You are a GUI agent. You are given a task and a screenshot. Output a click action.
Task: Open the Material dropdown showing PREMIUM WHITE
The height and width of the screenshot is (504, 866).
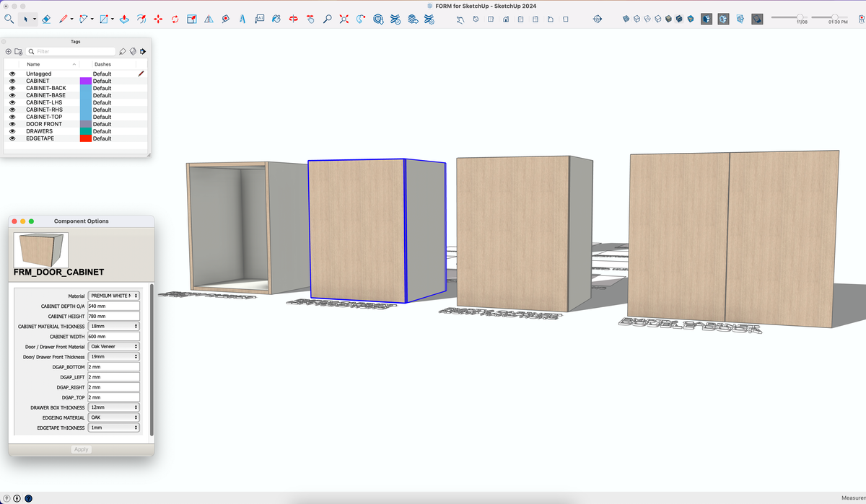tap(113, 295)
